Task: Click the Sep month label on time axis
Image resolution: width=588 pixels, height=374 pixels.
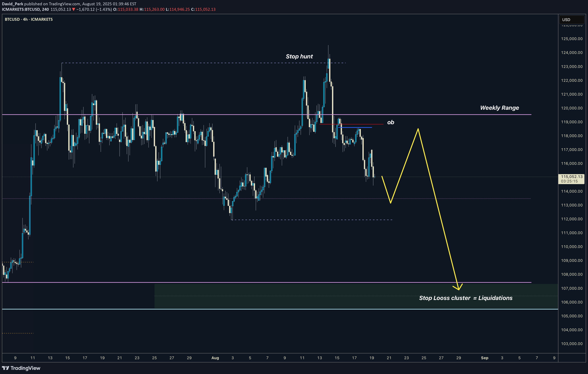Action: click(x=484, y=358)
